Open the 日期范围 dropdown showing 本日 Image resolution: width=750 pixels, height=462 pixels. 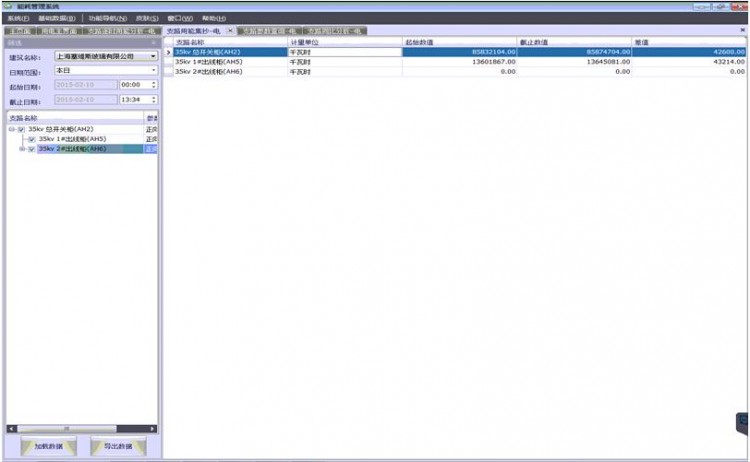(x=153, y=70)
